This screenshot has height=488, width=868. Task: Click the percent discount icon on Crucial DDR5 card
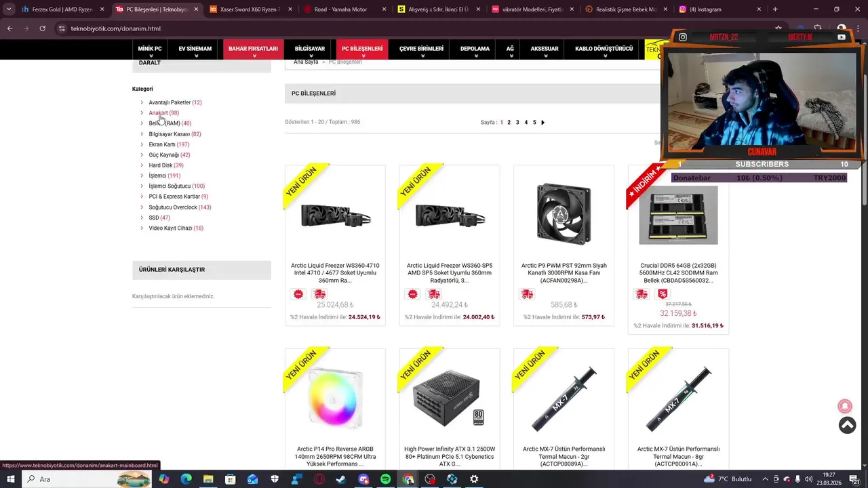(663, 293)
